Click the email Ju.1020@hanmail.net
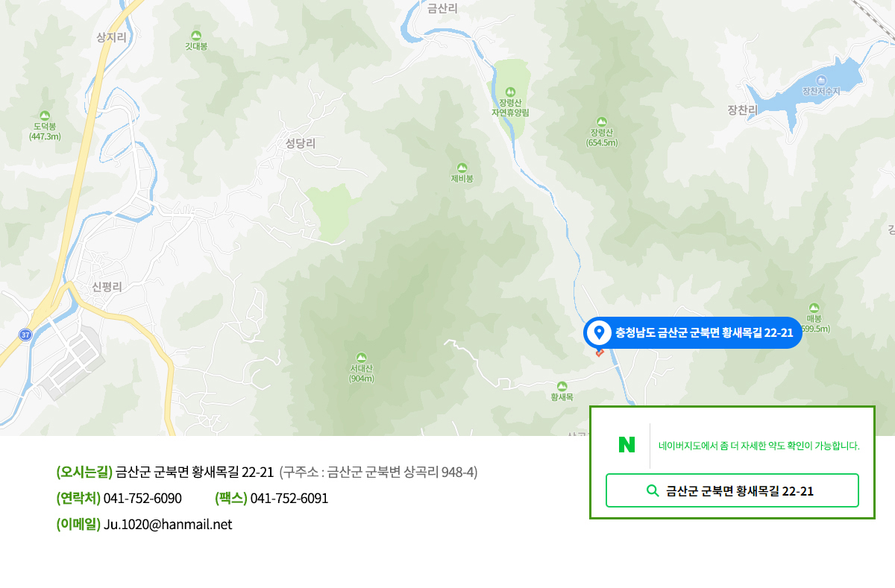895x588 pixels. pyautogui.click(x=168, y=524)
